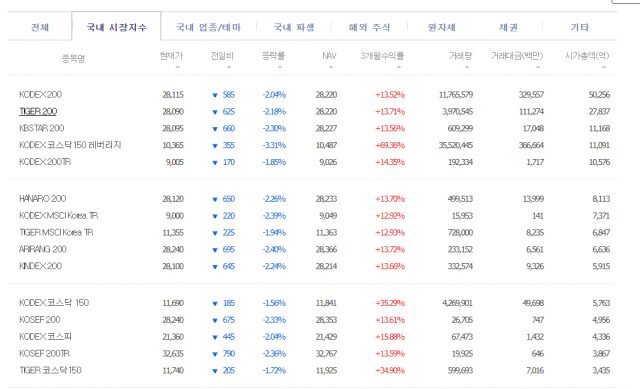Viewport: 640px width, 389px height.
Task: Click down arrow icon beside 225
Action: tap(215, 233)
